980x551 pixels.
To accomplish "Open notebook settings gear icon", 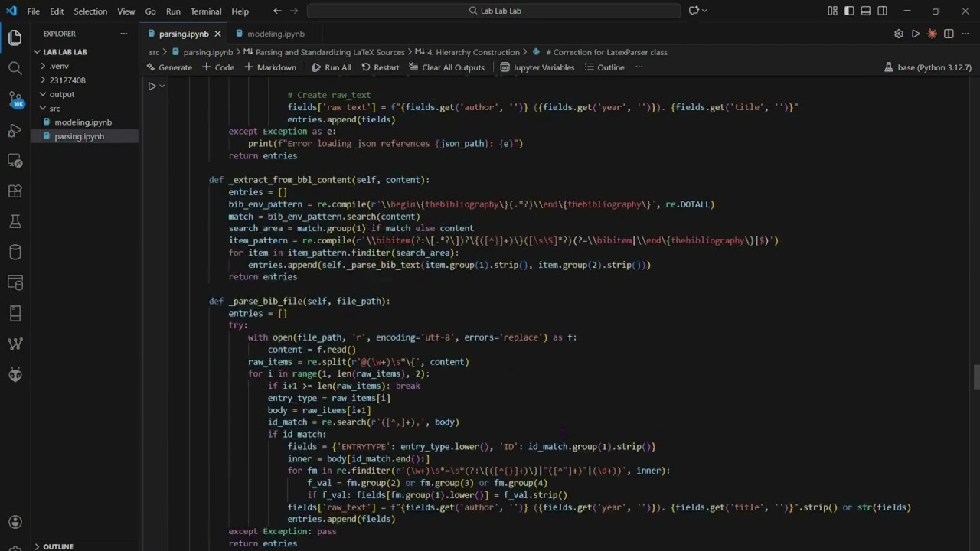I will click(899, 34).
